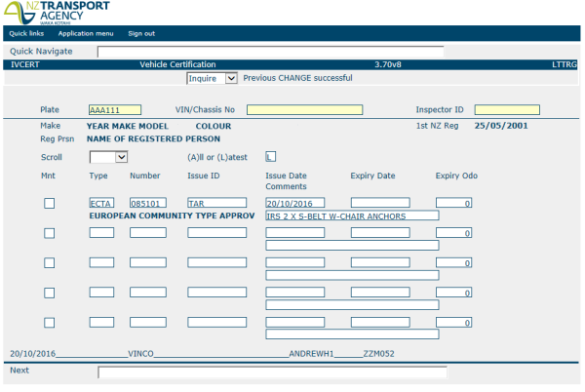Click the comments field with W-CHAIR ANCHORS

351,216
